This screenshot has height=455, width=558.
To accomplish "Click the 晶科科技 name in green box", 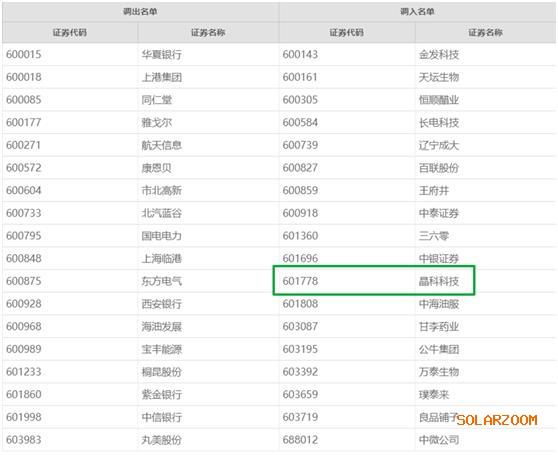I will [439, 281].
